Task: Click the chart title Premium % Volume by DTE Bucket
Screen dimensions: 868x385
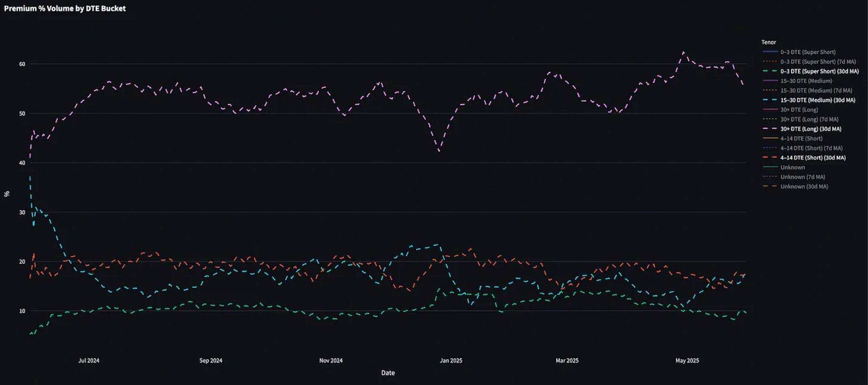Action: coord(65,9)
